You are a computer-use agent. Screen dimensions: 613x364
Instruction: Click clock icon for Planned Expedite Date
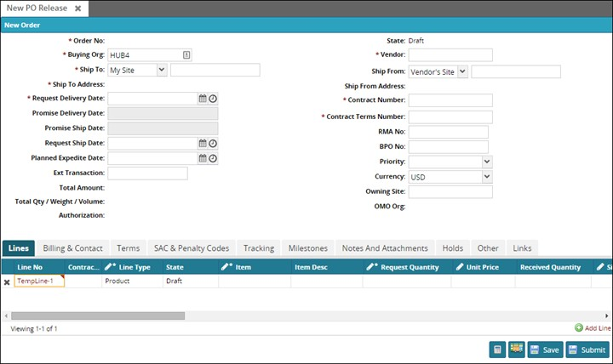click(213, 158)
